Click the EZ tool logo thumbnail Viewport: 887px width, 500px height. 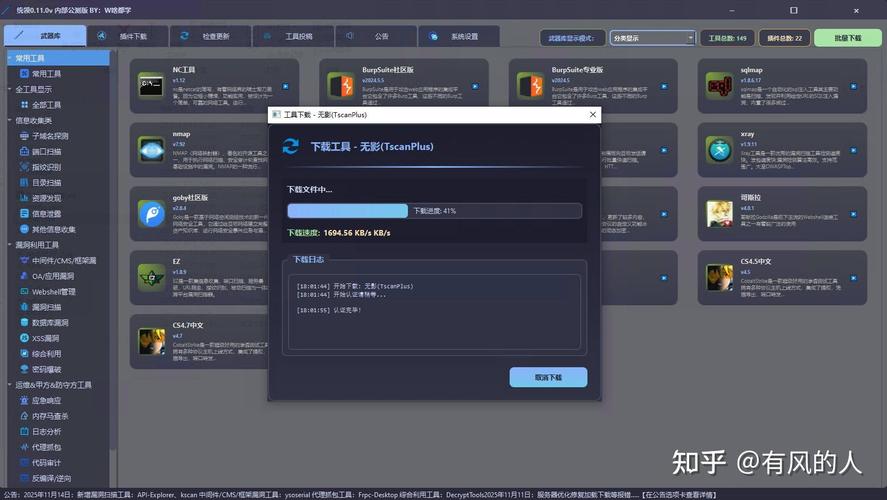(x=151, y=278)
